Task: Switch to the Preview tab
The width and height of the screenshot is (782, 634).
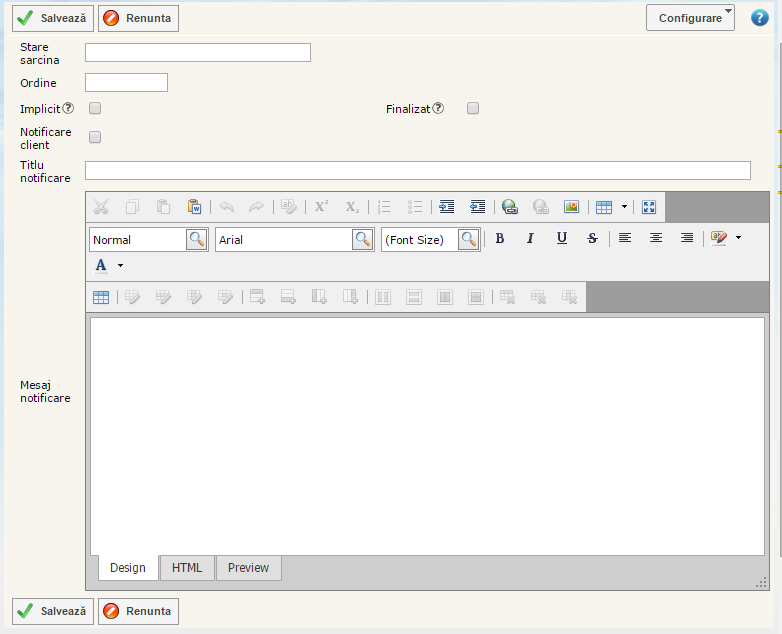Action: pyautogui.click(x=248, y=568)
